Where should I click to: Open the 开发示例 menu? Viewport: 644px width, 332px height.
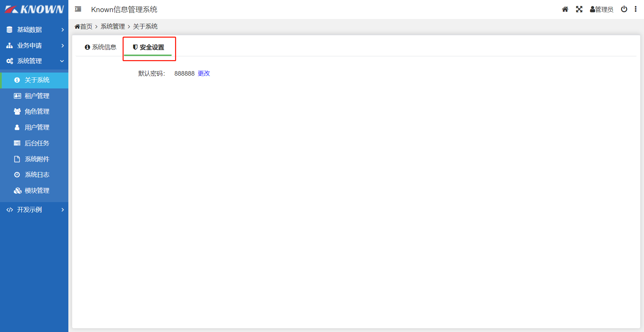coord(34,210)
